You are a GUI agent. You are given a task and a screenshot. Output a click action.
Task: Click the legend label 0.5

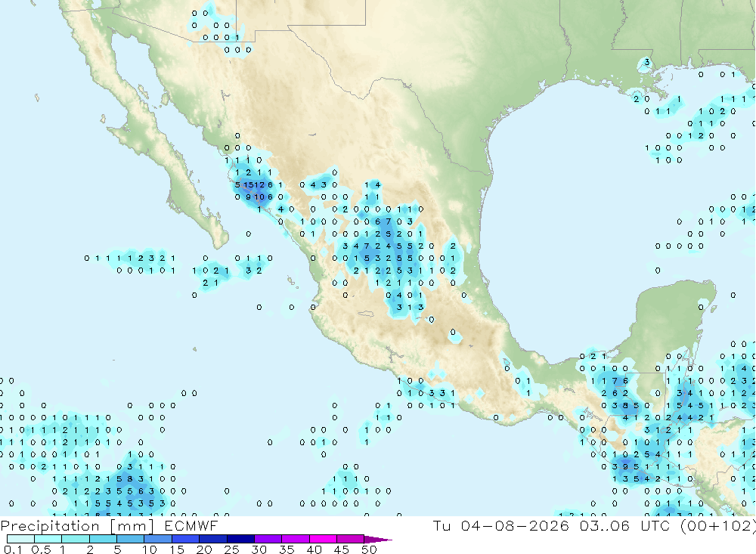point(41,549)
